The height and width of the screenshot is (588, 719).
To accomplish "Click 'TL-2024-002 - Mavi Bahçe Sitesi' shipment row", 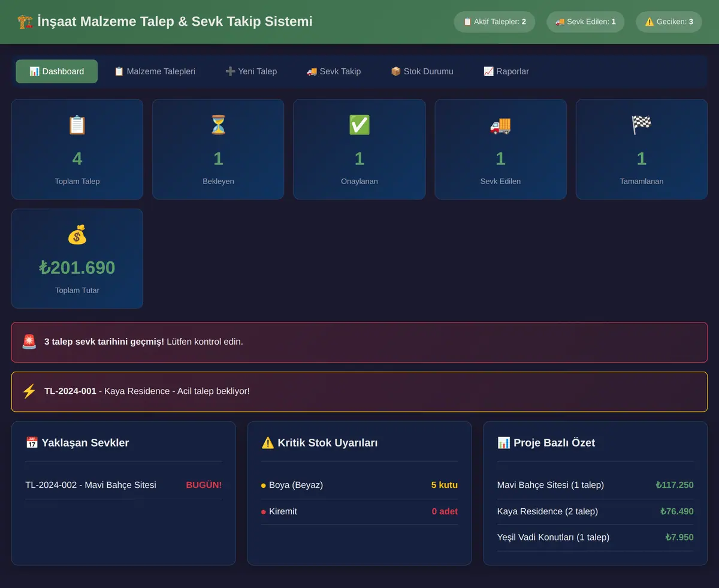I will point(123,485).
